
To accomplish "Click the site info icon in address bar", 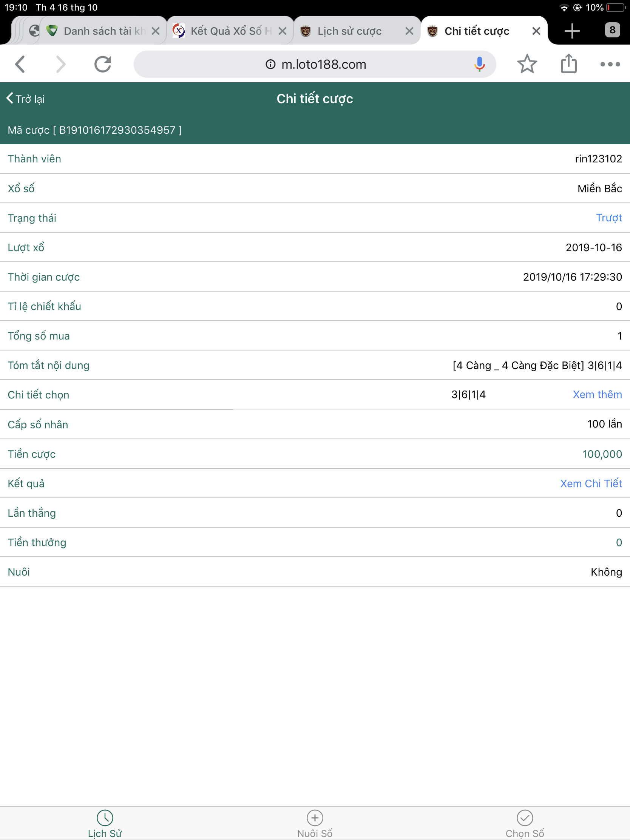I will click(x=270, y=65).
